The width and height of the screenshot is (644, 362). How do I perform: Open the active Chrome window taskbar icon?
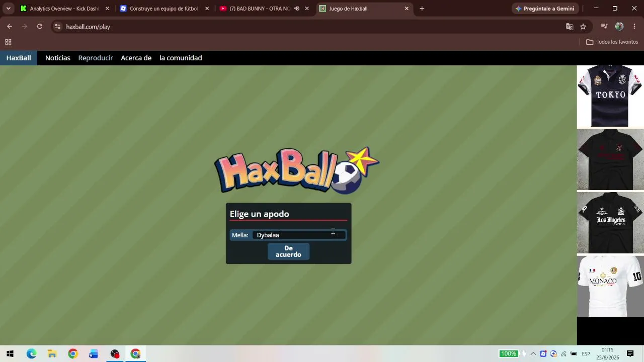pos(135,354)
